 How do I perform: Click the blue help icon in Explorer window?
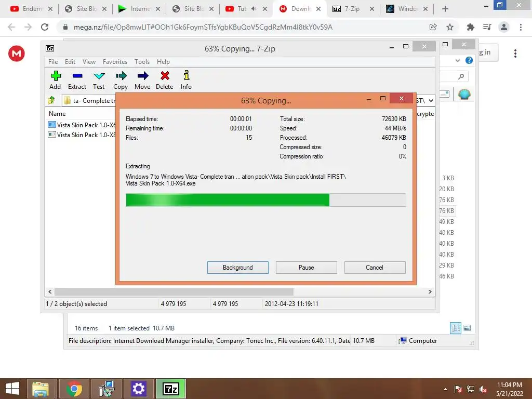tap(469, 60)
